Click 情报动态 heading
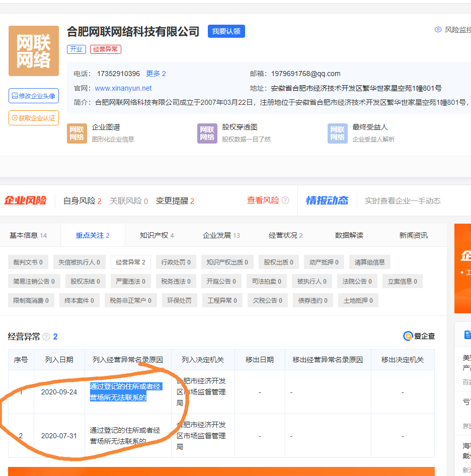The width and height of the screenshot is (471, 476). 327,200
